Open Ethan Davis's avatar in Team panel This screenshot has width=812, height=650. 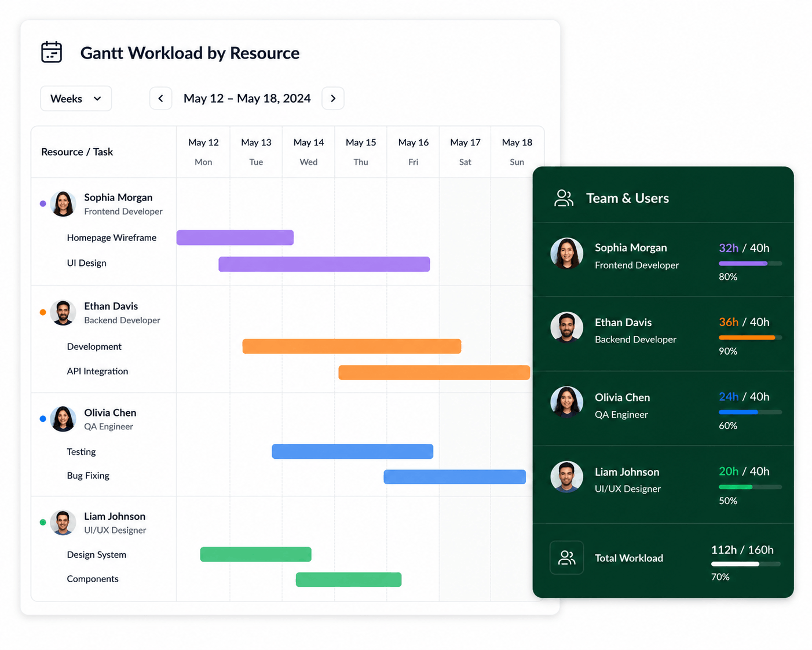pos(566,328)
